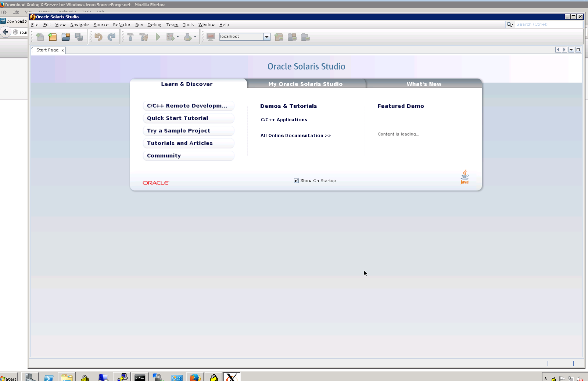Click the add remote host icon

[x=279, y=37]
